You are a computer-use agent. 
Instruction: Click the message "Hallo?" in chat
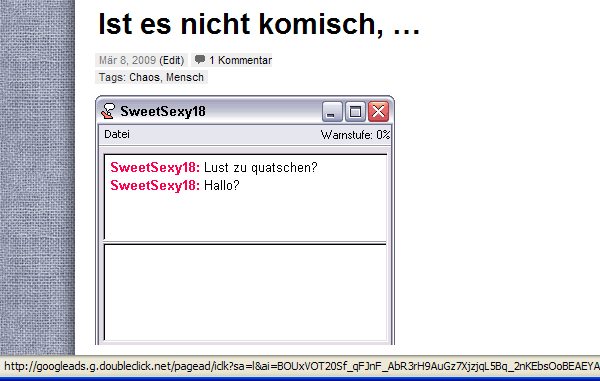coord(222,186)
